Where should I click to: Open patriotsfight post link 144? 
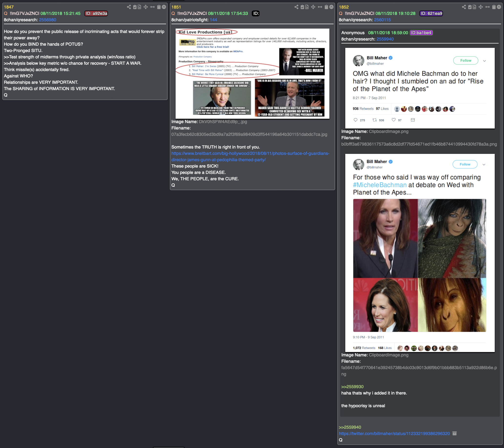click(213, 20)
